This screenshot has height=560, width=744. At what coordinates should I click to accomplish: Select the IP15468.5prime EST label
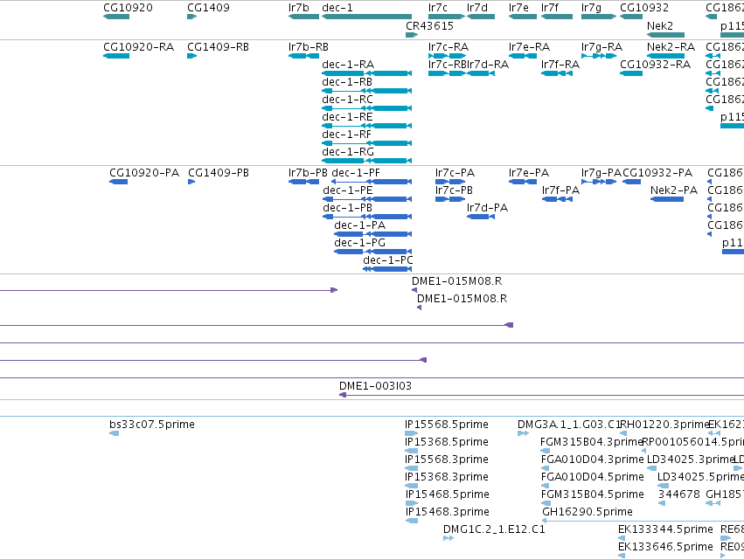[448, 494]
